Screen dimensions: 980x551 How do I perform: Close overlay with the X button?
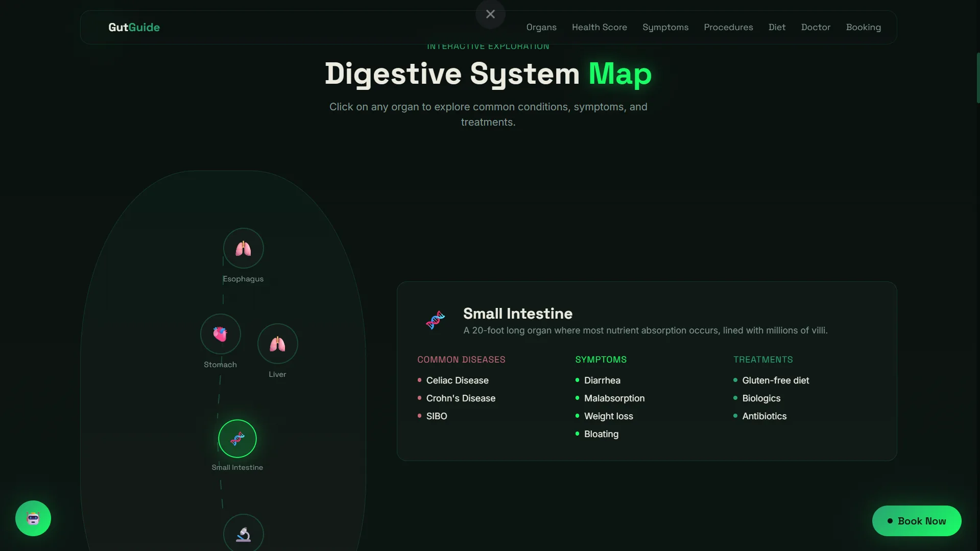(x=490, y=14)
